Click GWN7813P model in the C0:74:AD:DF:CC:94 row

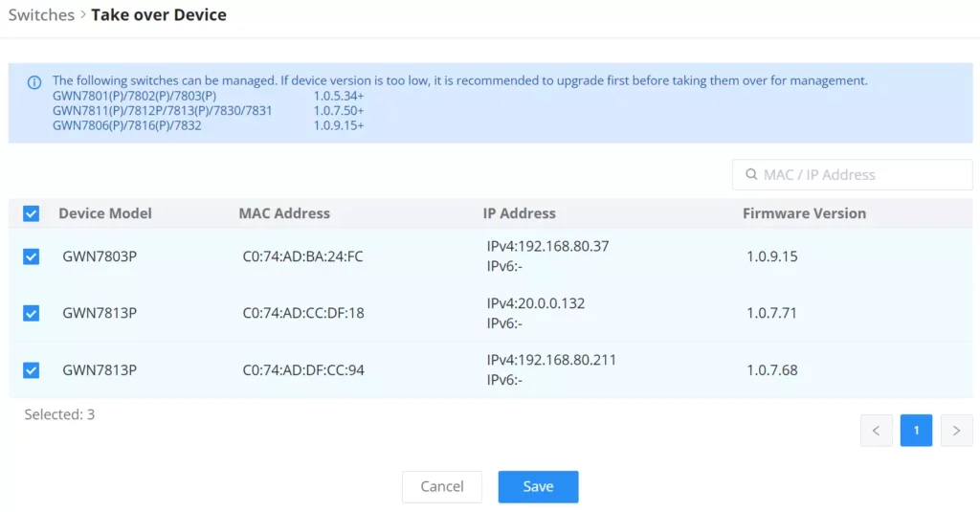100,370
